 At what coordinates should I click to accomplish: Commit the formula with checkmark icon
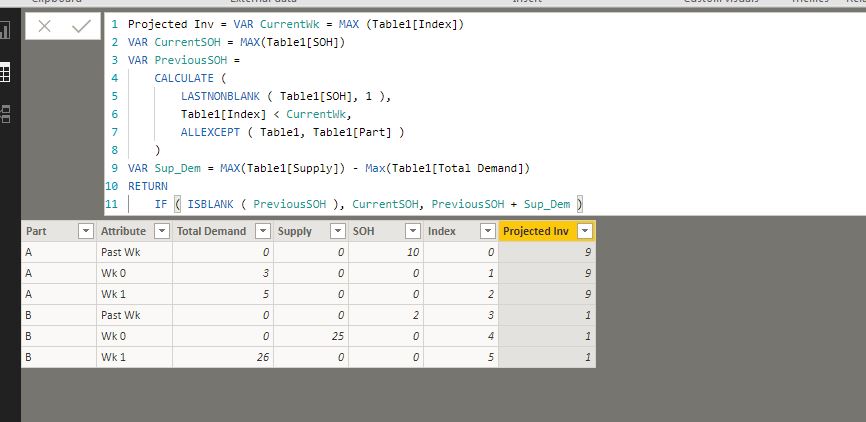point(81,26)
